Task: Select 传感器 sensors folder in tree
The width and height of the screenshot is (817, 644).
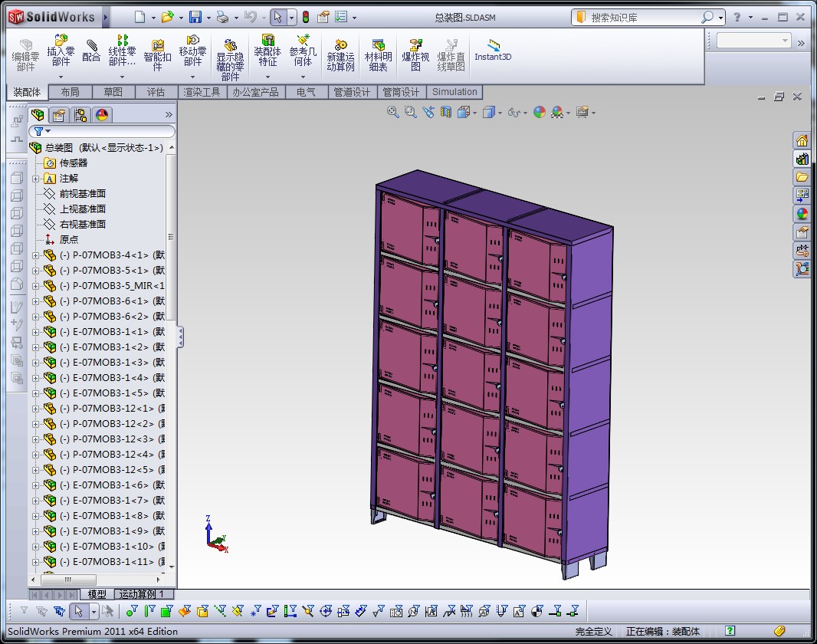Action: 74,163
